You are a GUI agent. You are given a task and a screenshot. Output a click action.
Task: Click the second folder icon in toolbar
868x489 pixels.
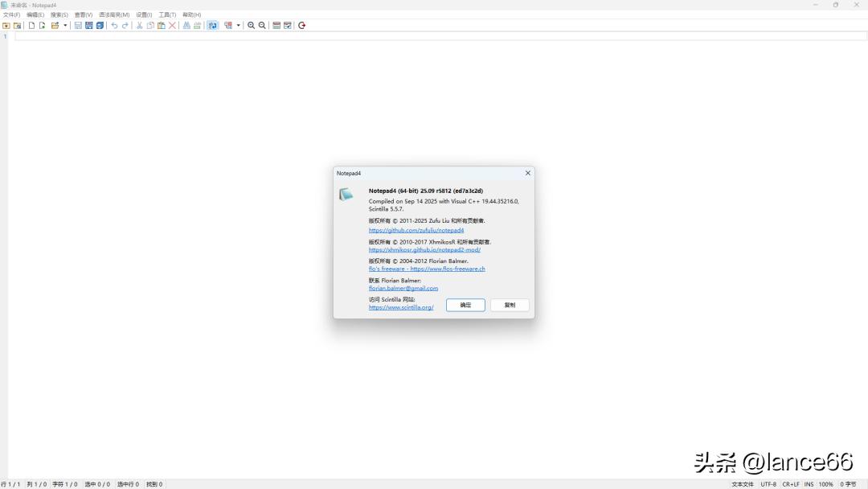point(17,26)
